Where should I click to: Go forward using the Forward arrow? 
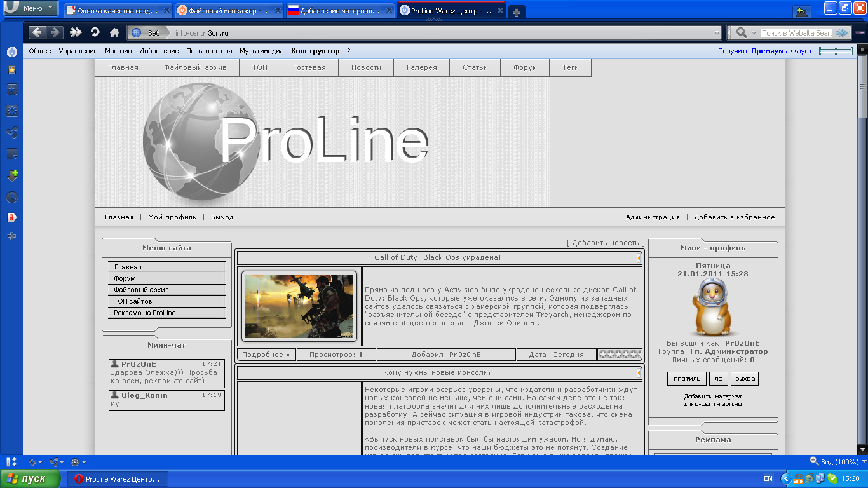55,32
